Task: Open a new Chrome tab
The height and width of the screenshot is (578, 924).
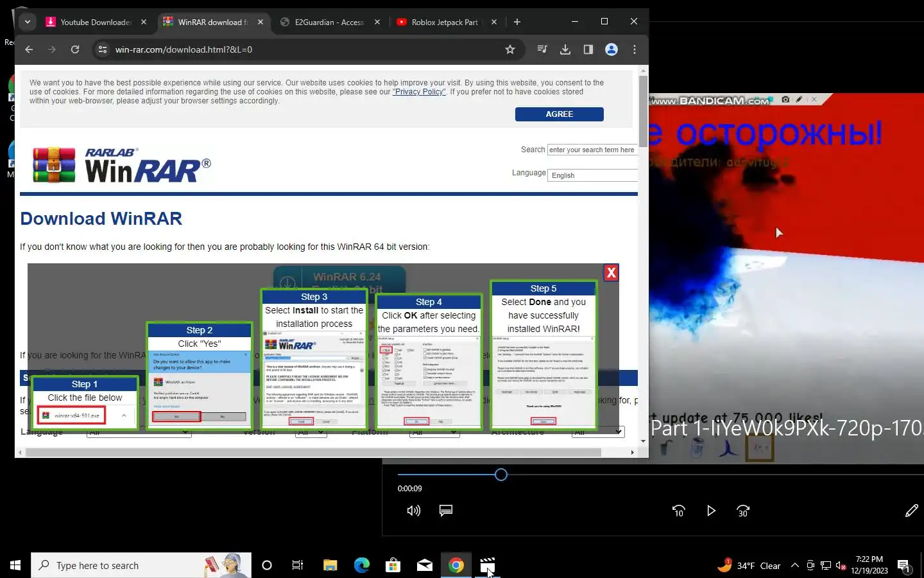Action: [517, 22]
